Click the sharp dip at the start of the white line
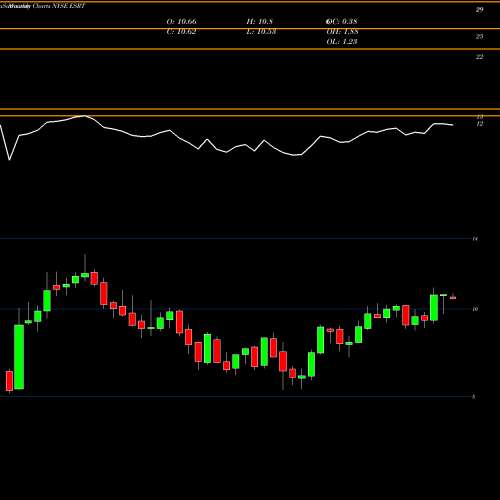This screenshot has width=500, height=500. [x=9, y=159]
